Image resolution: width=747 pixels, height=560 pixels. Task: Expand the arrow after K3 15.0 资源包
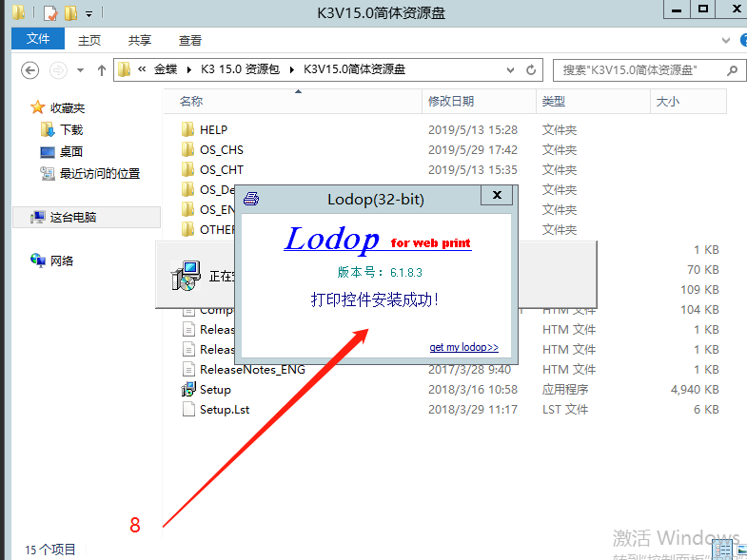click(292, 70)
